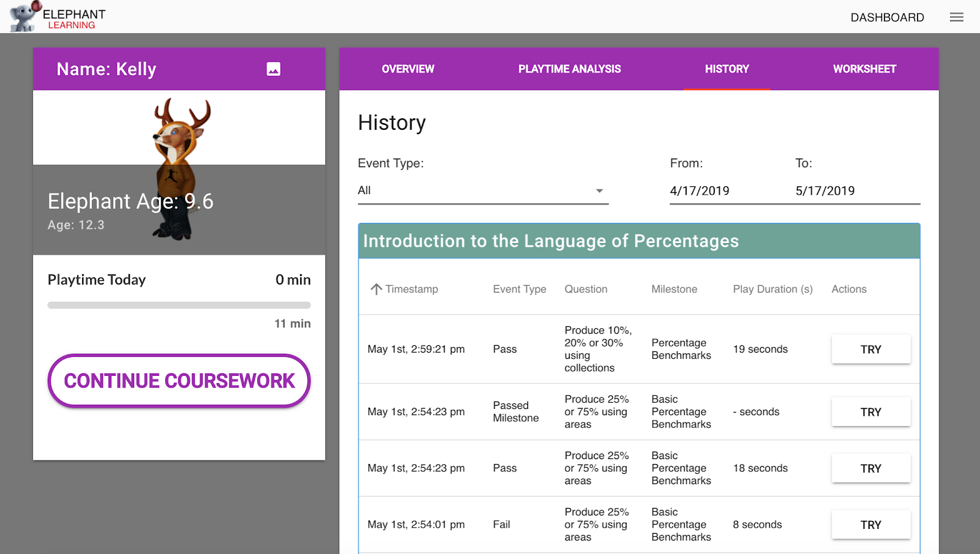Image resolution: width=980 pixels, height=554 pixels.
Task: Open the Playtime Analysis tab
Action: (570, 69)
